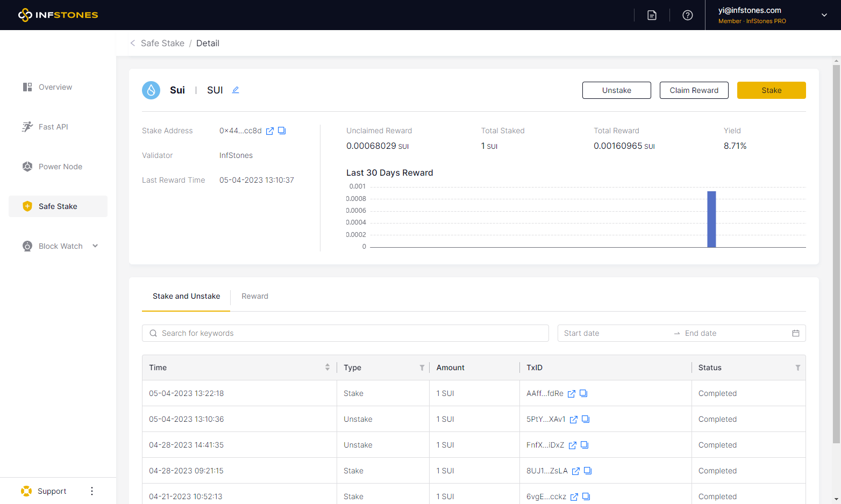The image size is (841, 504).
Task: Click the Fast API runner icon
Action: 27,127
